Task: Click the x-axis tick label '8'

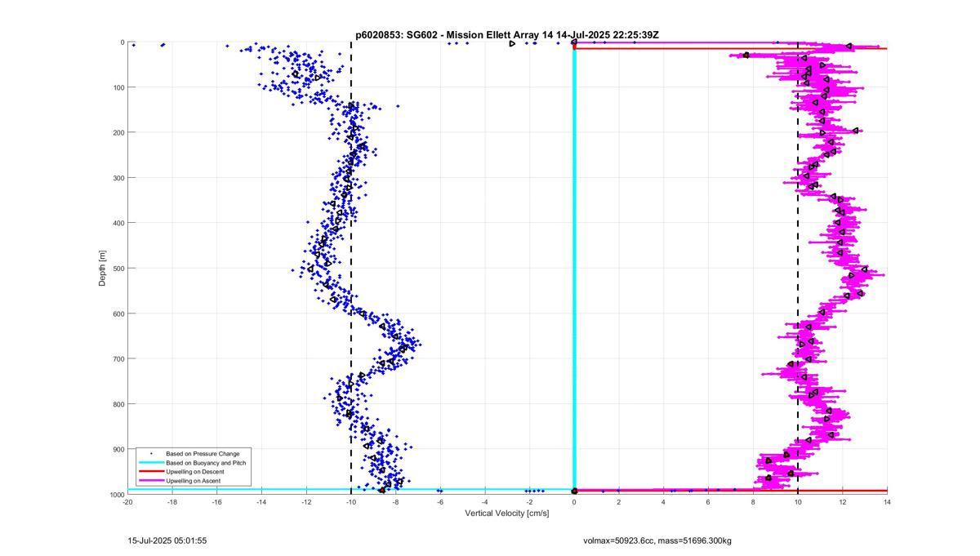Action: coord(753,502)
